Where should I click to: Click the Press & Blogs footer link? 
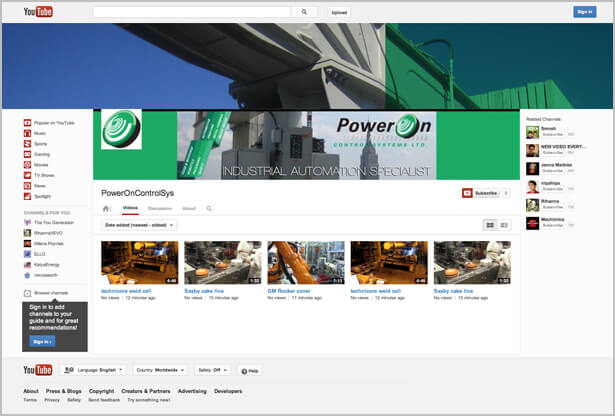click(x=64, y=391)
